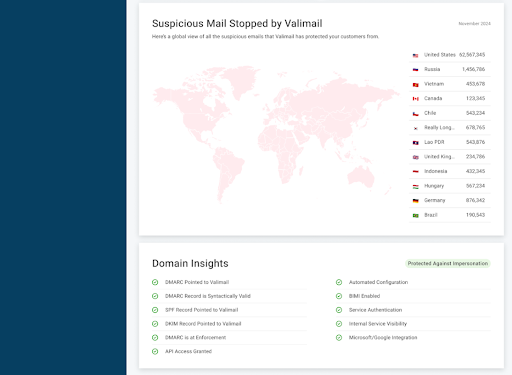
Task: Click the DMARC is at Enforcement text
Action: (x=195, y=338)
